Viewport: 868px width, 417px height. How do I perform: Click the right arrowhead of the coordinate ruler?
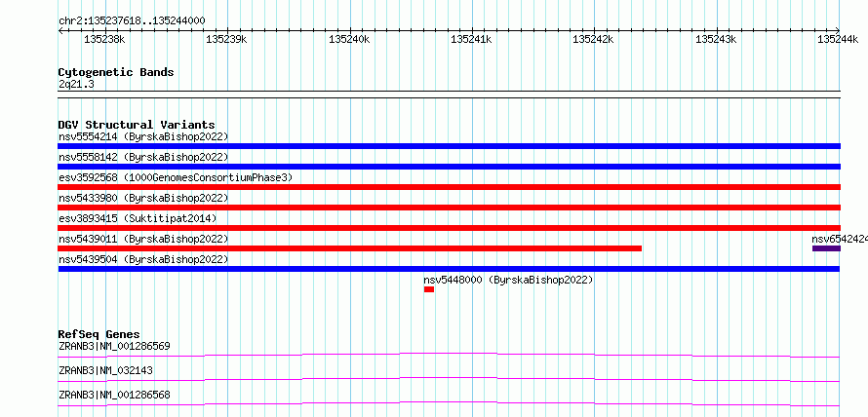click(x=838, y=31)
